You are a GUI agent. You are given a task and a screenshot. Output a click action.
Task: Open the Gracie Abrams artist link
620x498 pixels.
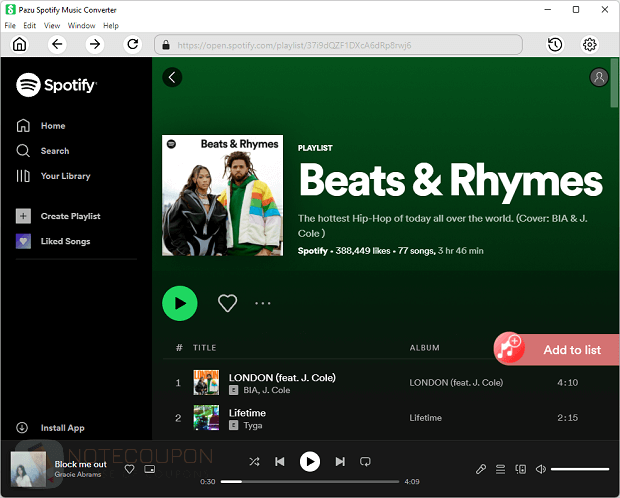(78, 474)
